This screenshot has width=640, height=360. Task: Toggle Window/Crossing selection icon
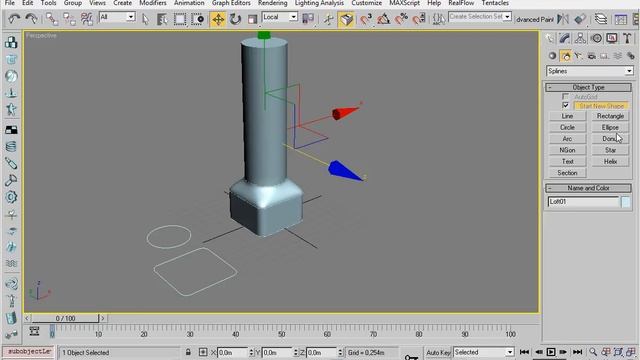[x=198, y=19]
